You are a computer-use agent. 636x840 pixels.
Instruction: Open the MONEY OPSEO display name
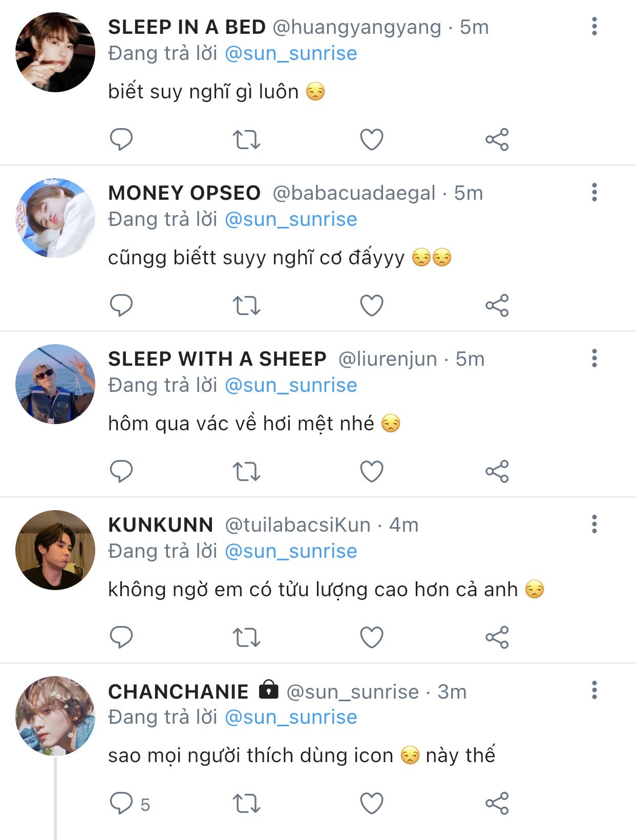pyautogui.click(x=184, y=193)
